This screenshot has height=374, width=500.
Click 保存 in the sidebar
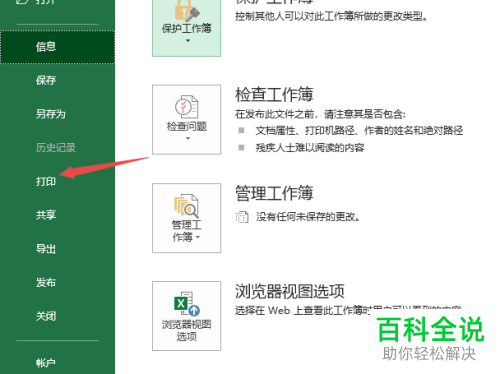point(46,80)
